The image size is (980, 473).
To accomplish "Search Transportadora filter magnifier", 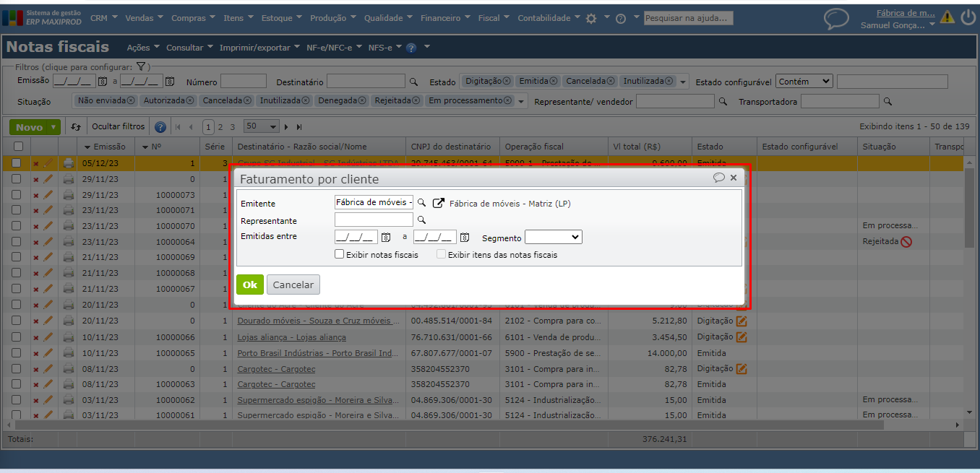I will 888,102.
